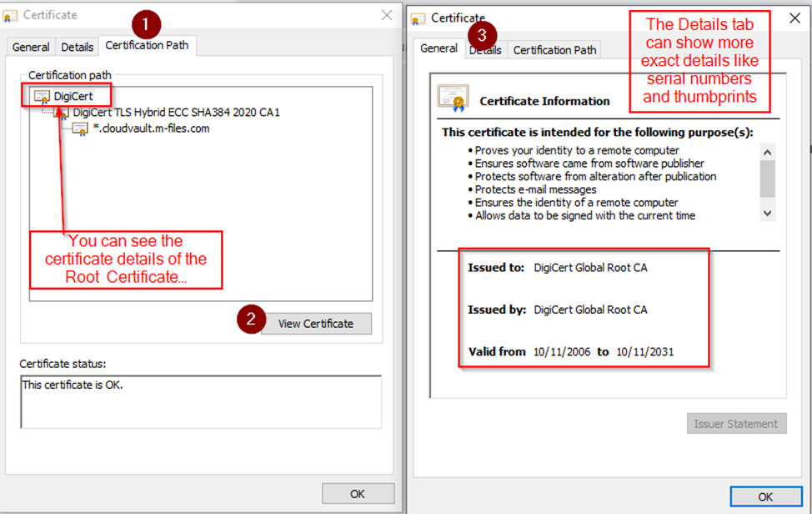Select *.cloudvault.m-files.com tree entry
The width and height of the screenshot is (812, 514).
click(151, 128)
